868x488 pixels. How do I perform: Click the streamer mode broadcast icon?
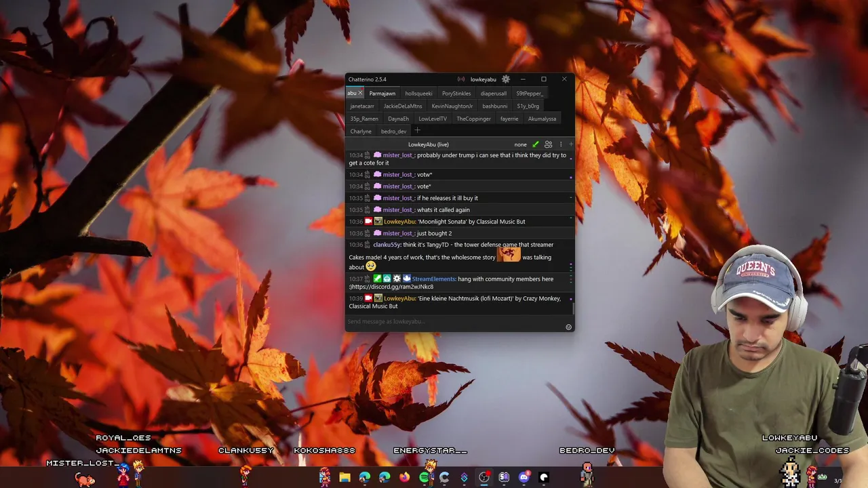pyautogui.click(x=461, y=79)
